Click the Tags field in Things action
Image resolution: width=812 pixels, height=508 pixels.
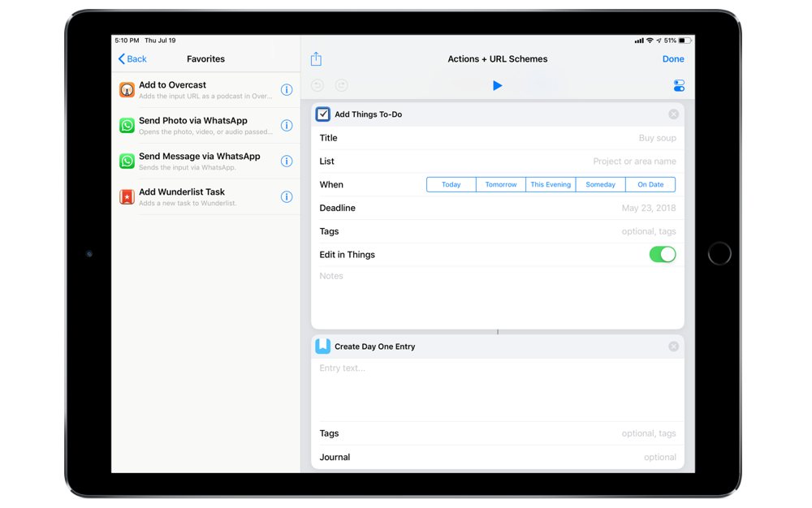(x=498, y=231)
